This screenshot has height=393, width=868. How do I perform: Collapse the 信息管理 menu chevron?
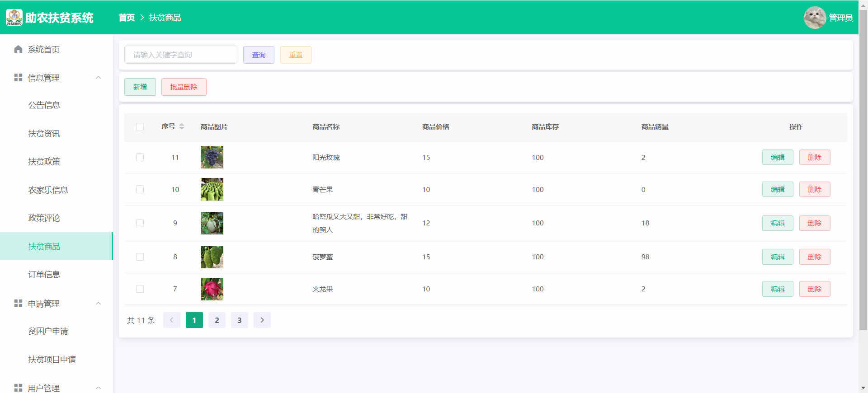pos(99,78)
